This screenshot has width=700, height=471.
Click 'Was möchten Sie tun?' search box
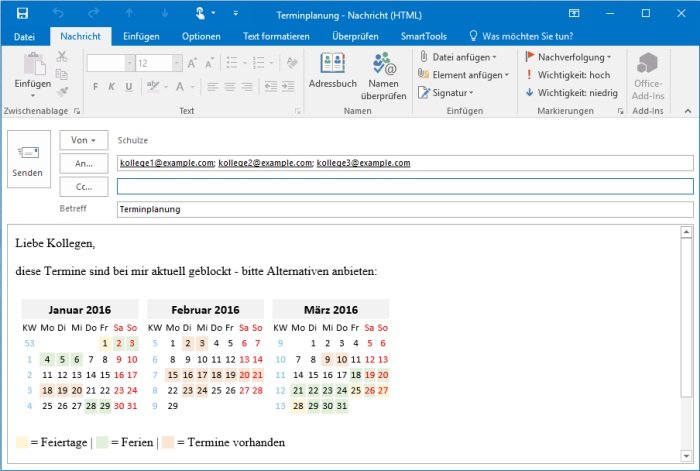tap(521, 37)
